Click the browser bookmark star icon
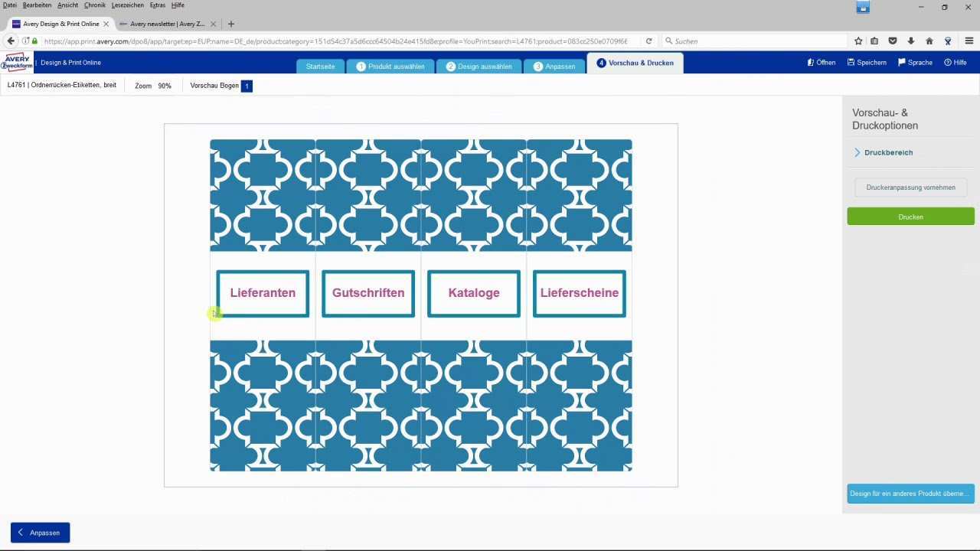Viewport: 980px width, 551px height. 858,41
